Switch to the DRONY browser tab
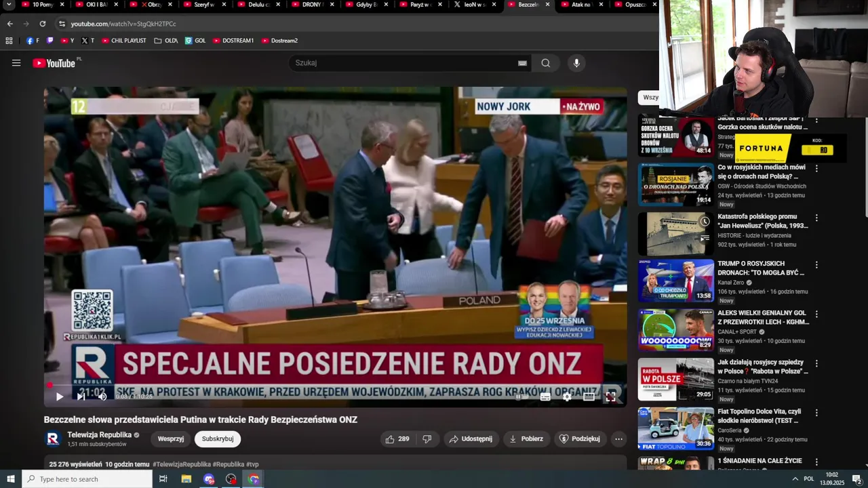 [311, 5]
